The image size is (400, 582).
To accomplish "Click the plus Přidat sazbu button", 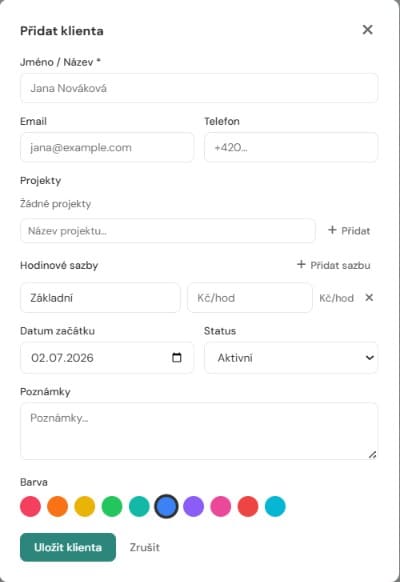I will (x=334, y=265).
